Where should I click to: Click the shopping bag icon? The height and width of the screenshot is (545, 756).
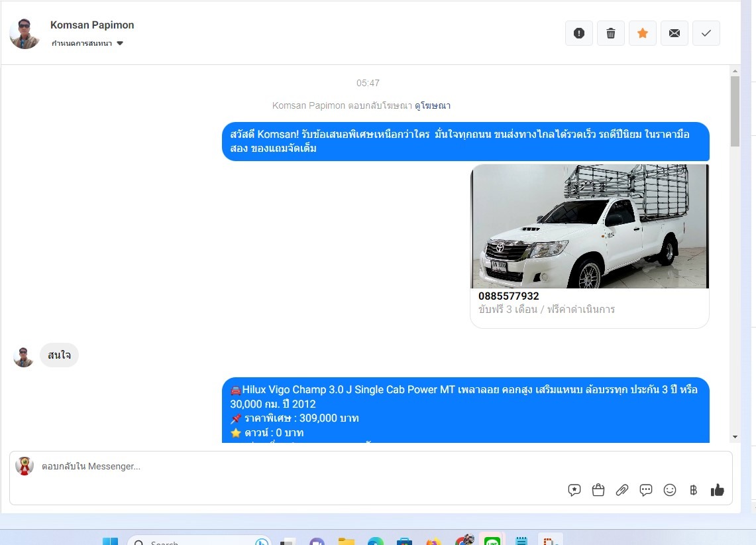(x=598, y=490)
